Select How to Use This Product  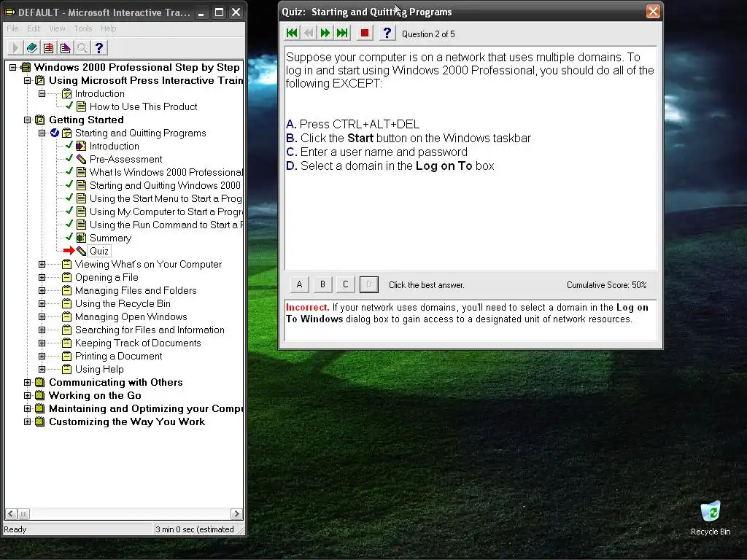(144, 106)
